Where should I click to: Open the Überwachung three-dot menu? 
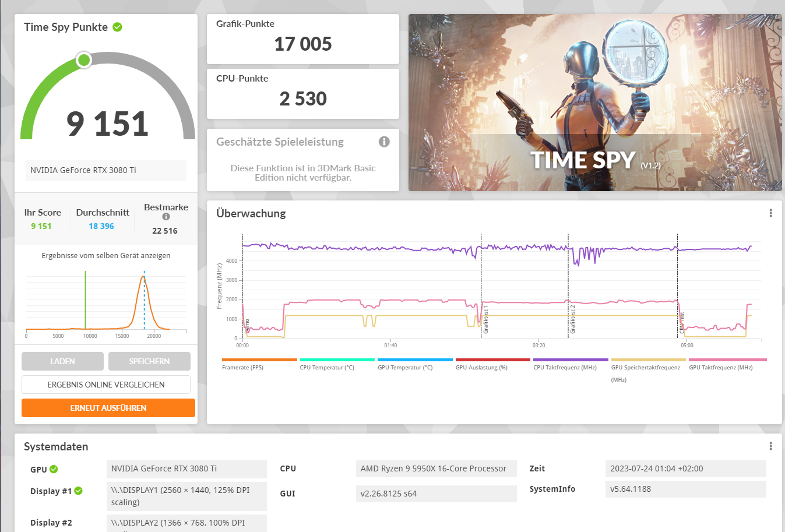[x=770, y=213]
